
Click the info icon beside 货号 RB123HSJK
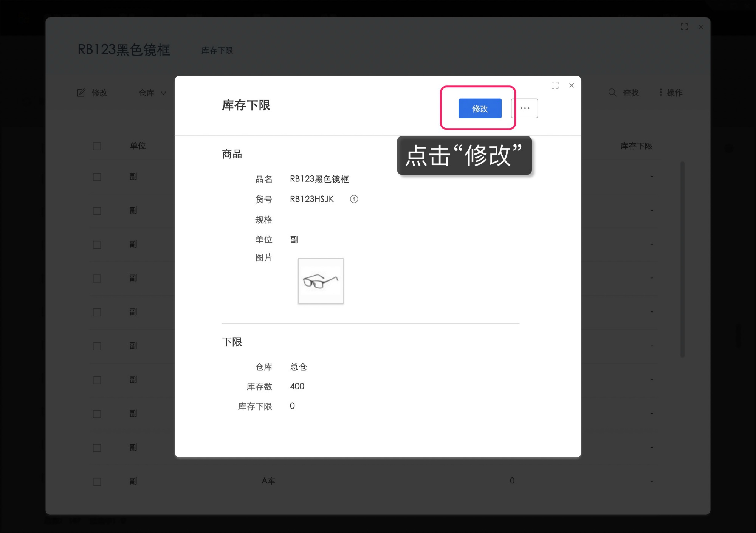tap(354, 199)
